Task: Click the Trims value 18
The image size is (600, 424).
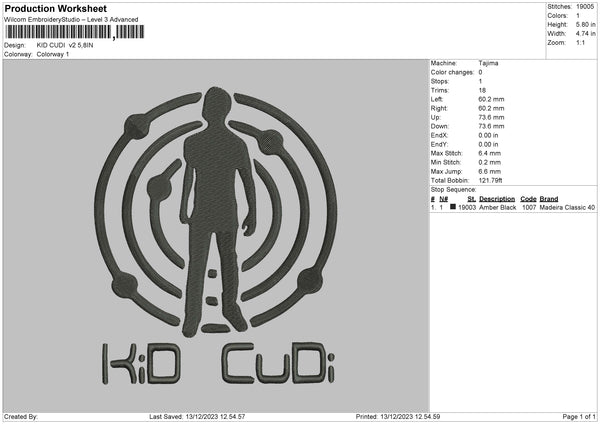Action: [x=482, y=90]
